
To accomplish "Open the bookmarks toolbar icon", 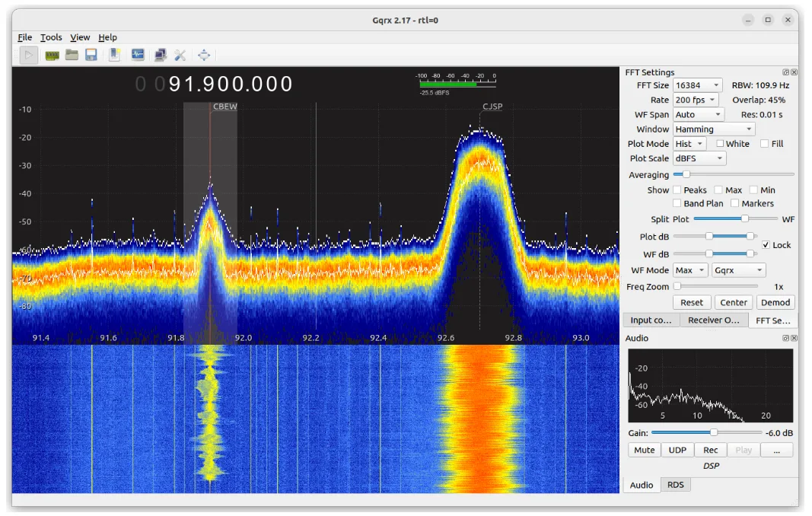I will 114,55.
